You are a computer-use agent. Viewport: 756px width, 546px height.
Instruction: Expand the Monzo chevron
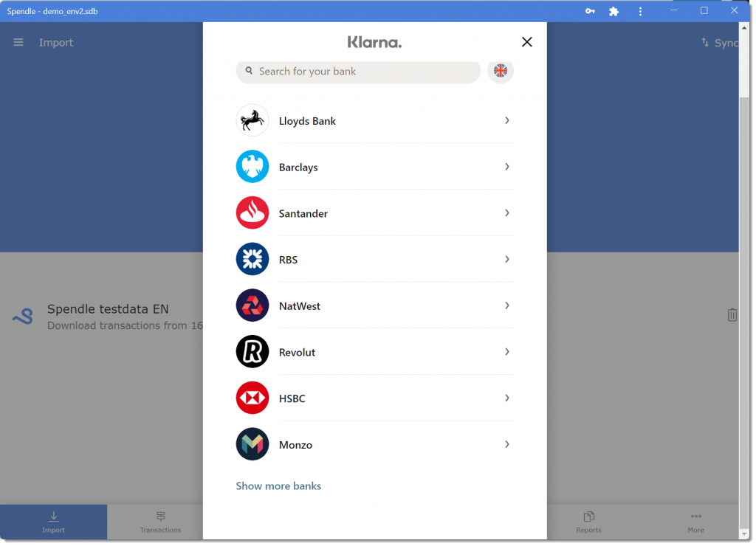(506, 444)
